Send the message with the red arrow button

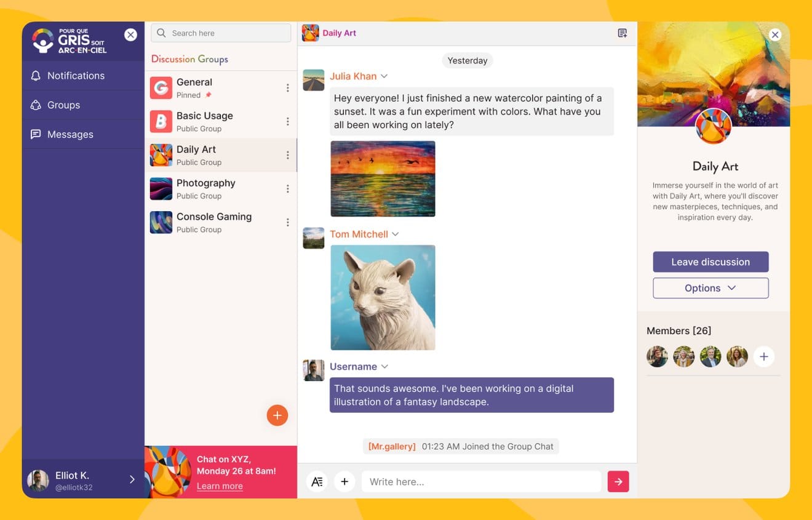coord(618,482)
